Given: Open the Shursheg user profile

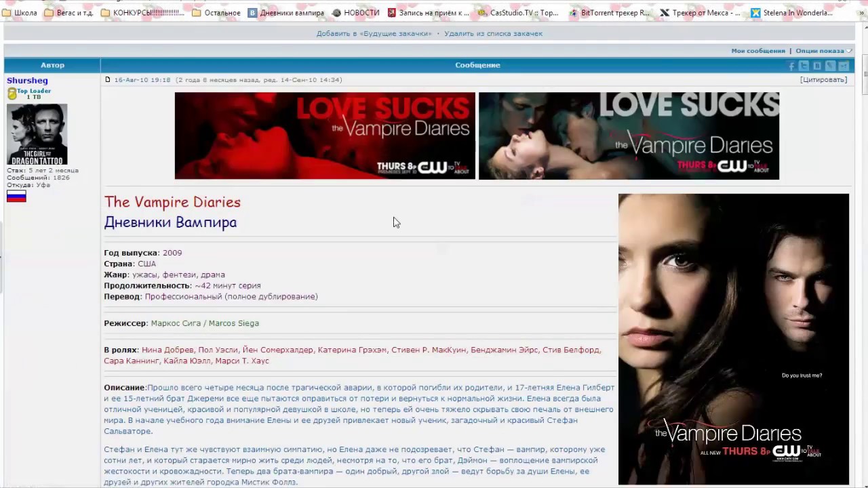Looking at the screenshot, I should click(x=27, y=80).
